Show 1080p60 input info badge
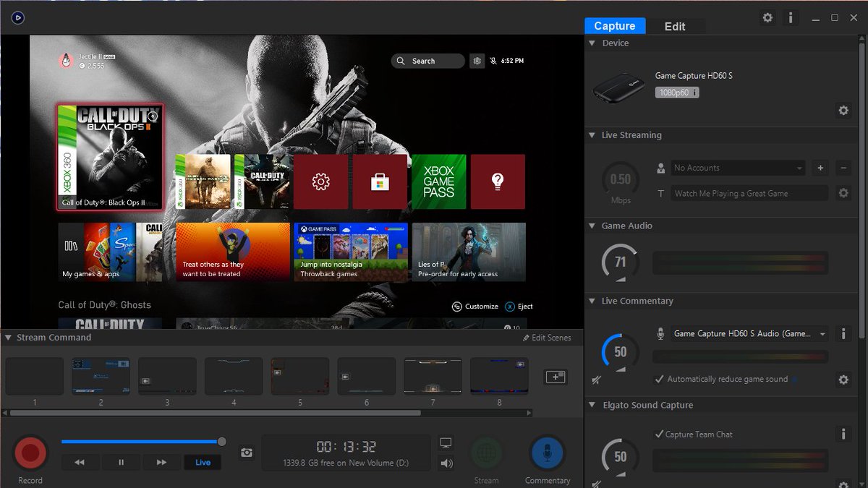Viewport: 868px width, 488px height. tap(677, 93)
